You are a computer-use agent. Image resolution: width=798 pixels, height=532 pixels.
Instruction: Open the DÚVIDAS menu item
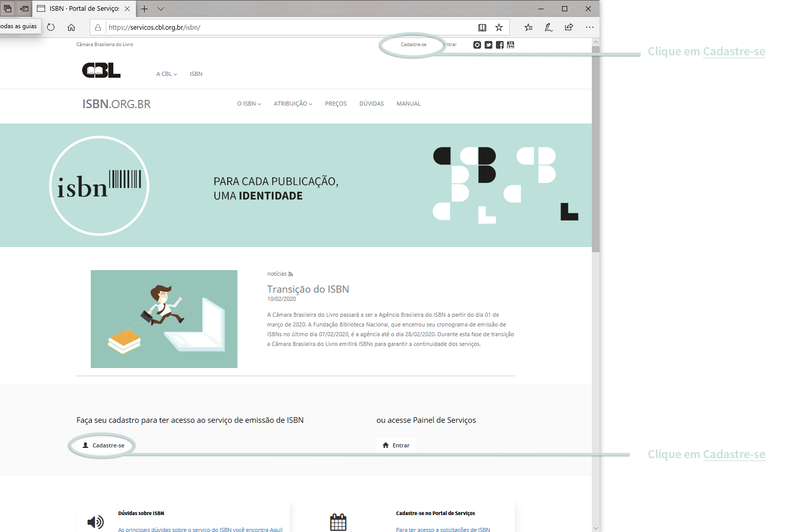click(372, 104)
